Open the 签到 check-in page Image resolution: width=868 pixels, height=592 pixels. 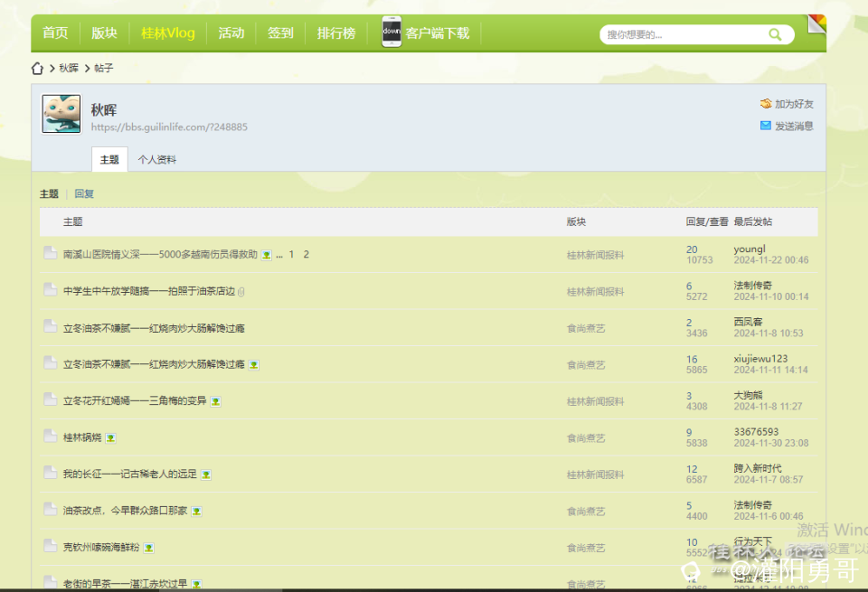[280, 33]
